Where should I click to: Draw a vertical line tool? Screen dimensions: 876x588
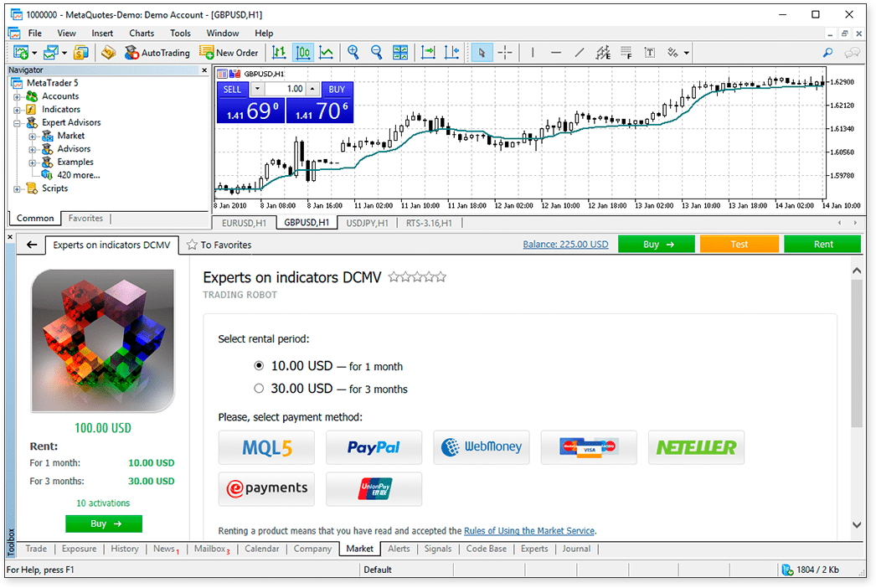(533, 53)
